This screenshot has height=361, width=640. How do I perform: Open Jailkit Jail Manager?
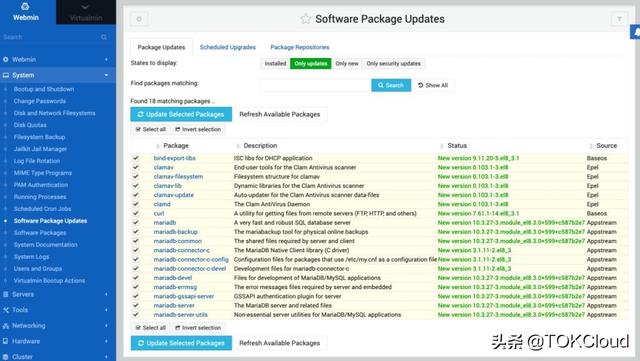click(x=40, y=149)
